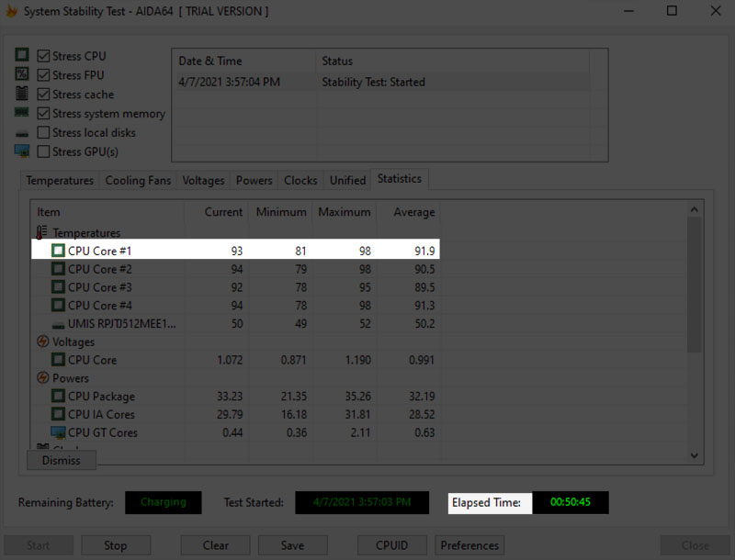Select the Statistics tab
735x560 pixels.
pos(400,179)
